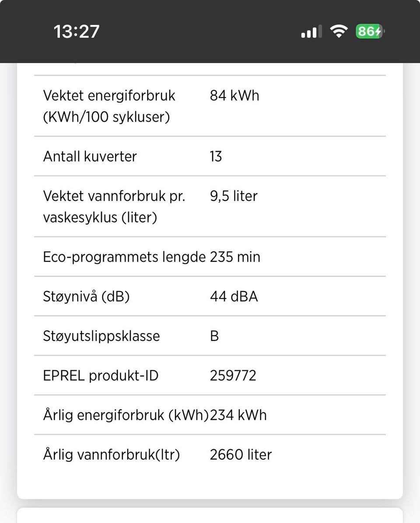Screen dimensions: 420x523
Task: Tap the Vektet vannforbruk label
Action: [x=114, y=207]
